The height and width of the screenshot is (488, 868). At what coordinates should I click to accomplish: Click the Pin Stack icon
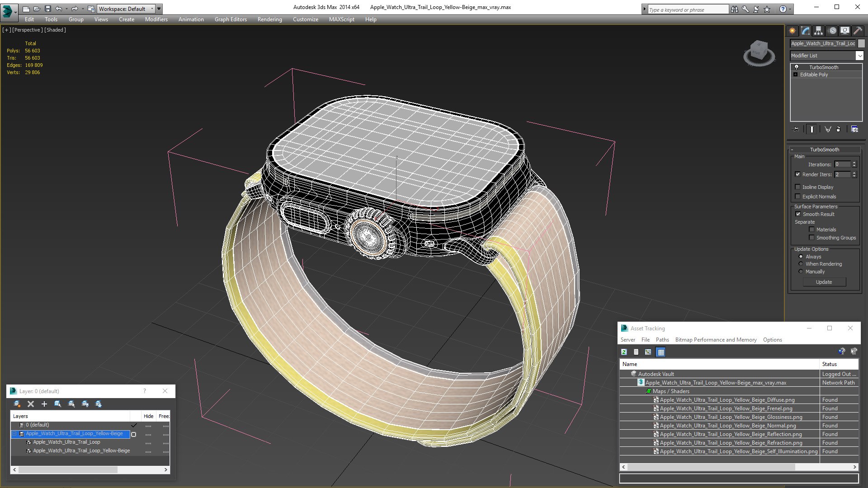pyautogui.click(x=796, y=129)
